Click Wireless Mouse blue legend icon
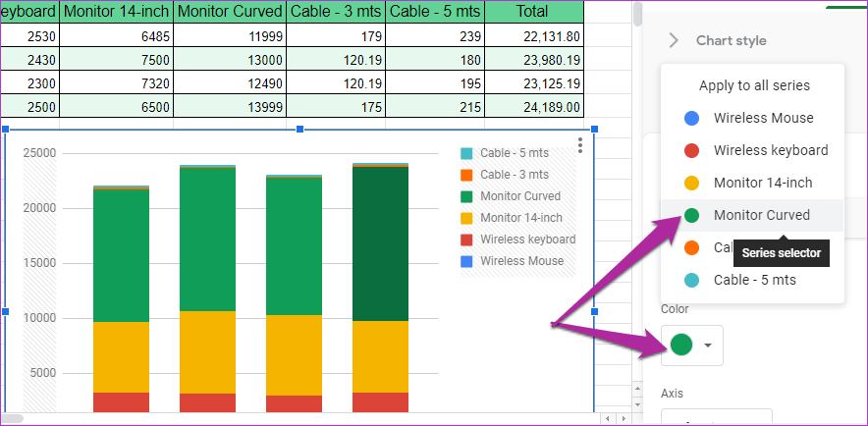The width and height of the screenshot is (868, 426). coord(466,261)
